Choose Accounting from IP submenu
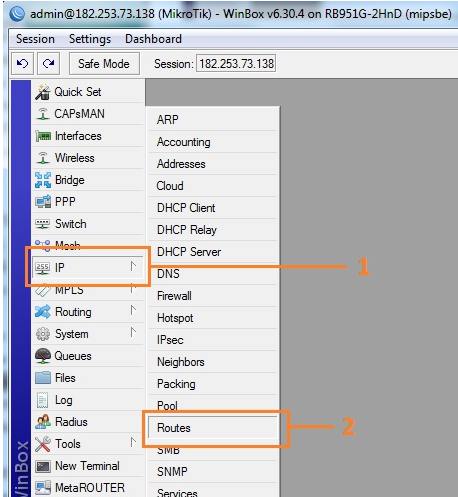The image size is (458, 497). (213, 142)
